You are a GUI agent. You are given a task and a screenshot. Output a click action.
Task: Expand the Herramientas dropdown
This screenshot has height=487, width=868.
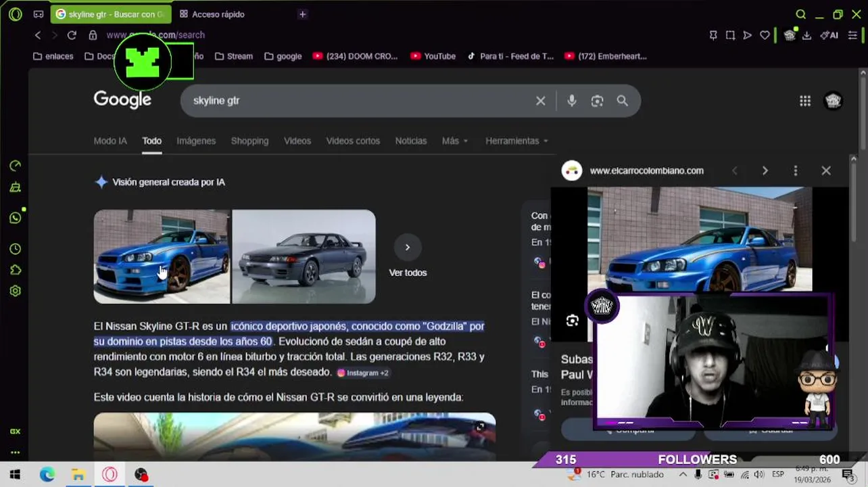pyautogui.click(x=516, y=141)
